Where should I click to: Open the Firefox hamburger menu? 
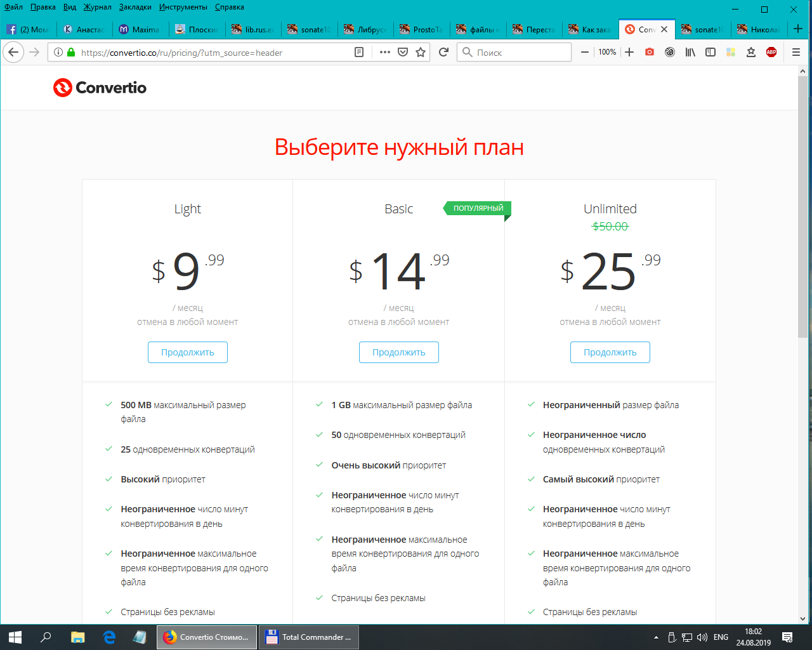(796, 52)
